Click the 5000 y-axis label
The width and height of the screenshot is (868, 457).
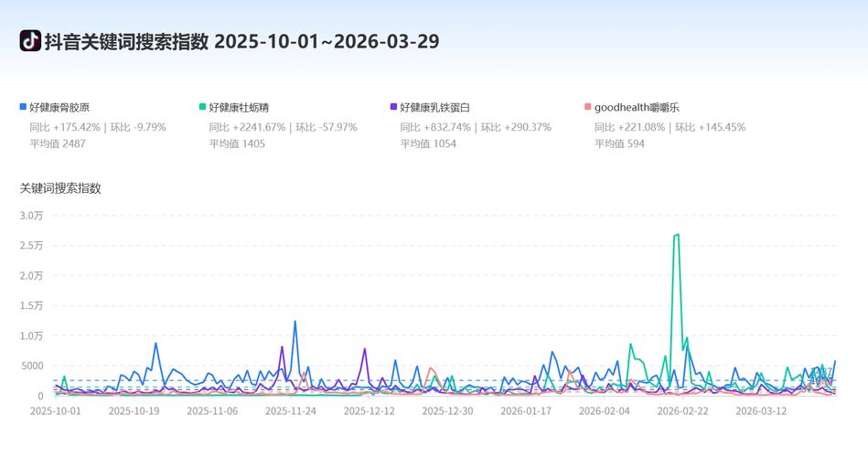click(x=33, y=366)
